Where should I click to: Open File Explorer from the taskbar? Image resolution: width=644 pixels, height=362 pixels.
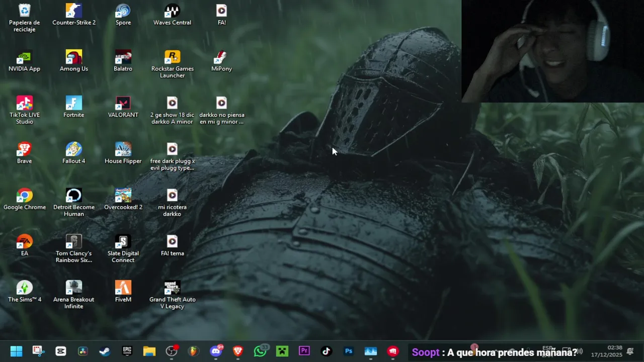149,351
